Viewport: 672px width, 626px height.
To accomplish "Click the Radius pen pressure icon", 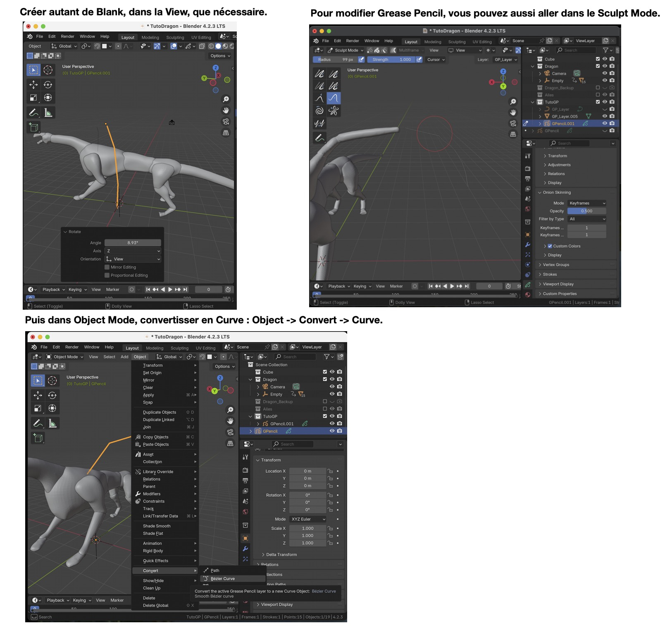I will tap(361, 60).
